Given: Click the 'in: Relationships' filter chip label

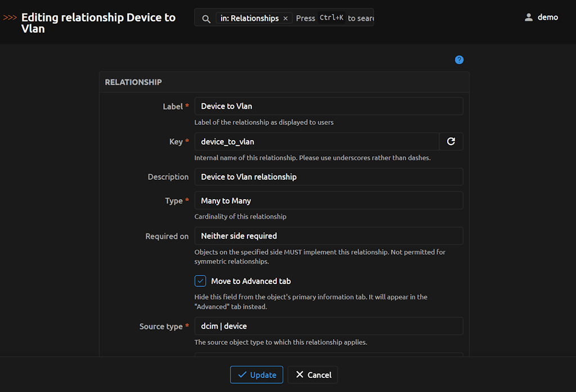Looking at the screenshot, I should point(249,19).
